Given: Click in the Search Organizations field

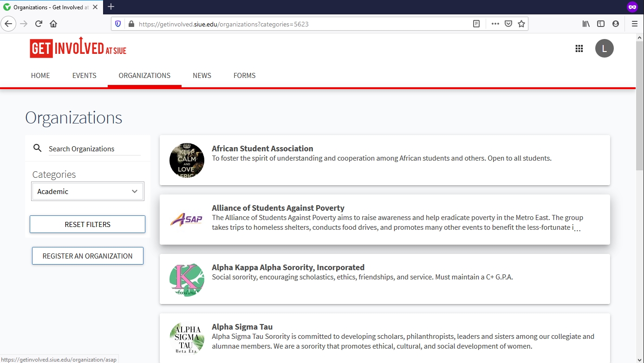Looking at the screenshot, I should point(94,149).
